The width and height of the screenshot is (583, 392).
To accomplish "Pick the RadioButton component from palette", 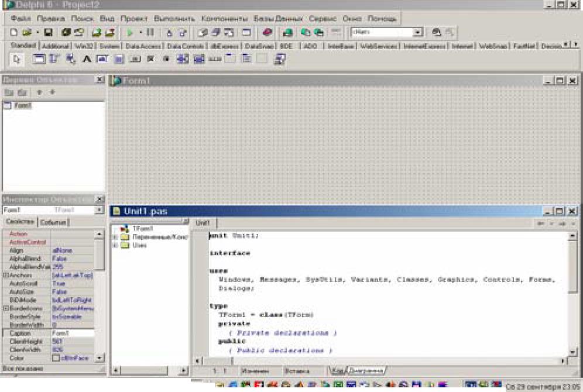I will pos(167,59).
